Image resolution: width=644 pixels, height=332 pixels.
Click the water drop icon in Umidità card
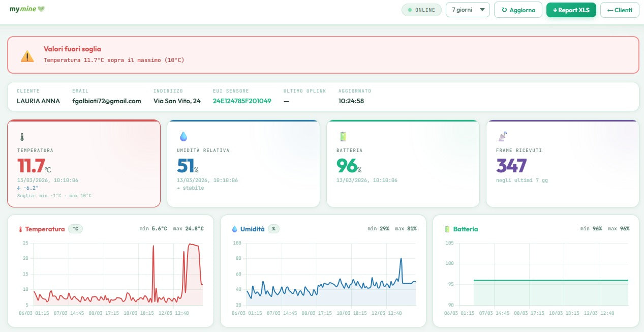pos(183,136)
